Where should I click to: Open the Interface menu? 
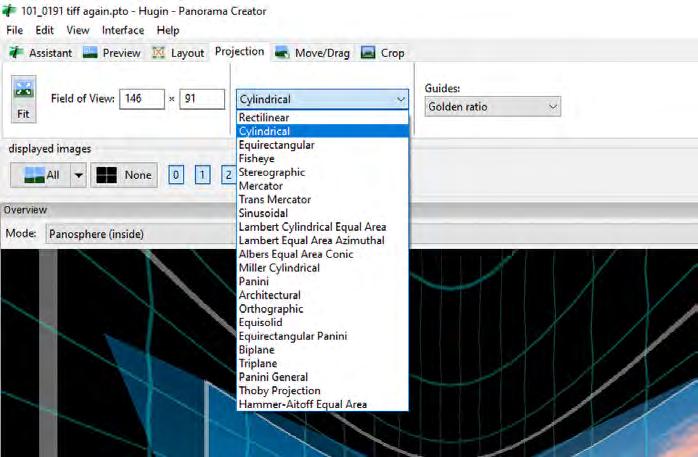123,30
